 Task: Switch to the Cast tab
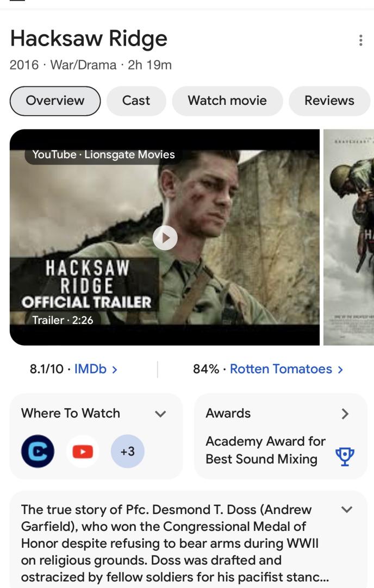[136, 101]
